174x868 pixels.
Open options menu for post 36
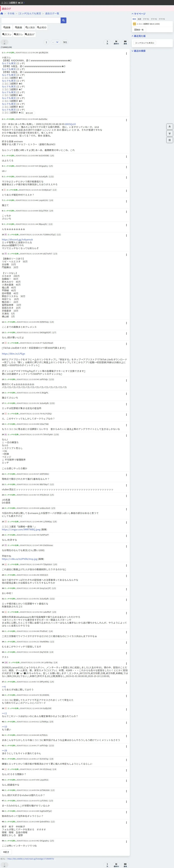tap(126, 663)
